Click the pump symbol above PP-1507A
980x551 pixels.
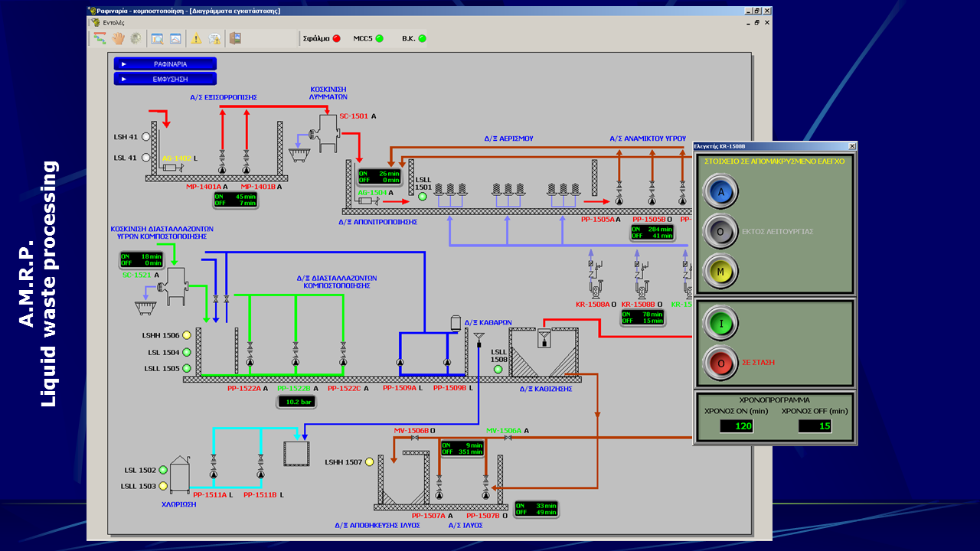439,494
